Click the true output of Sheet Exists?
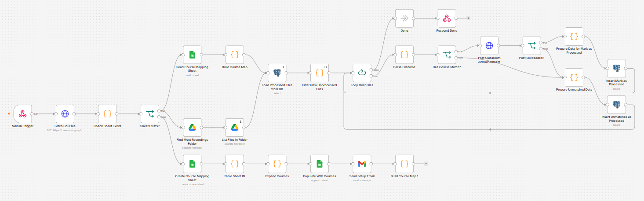Screen dimensions: 644x201 point(159,110)
